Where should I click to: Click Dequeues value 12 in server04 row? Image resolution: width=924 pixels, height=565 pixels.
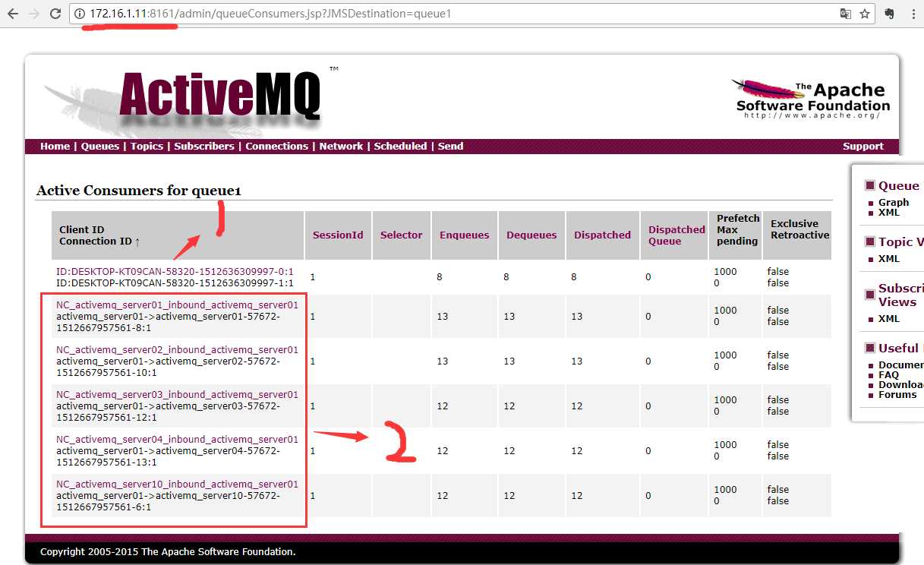(x=509, y=450)
